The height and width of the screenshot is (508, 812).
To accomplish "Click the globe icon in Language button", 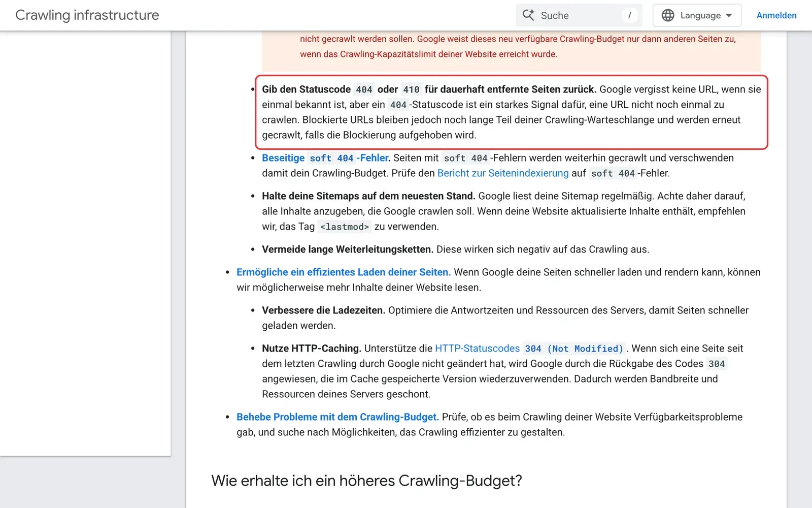I will click(x=668, y=15).
